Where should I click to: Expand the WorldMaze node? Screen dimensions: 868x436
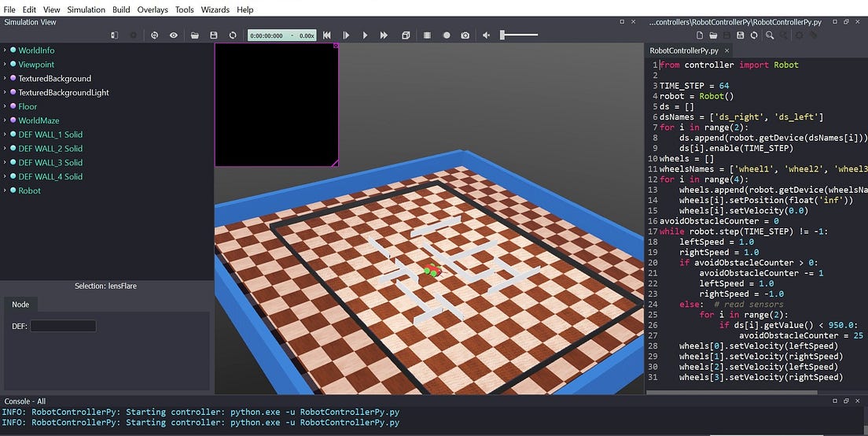point(5,120)
